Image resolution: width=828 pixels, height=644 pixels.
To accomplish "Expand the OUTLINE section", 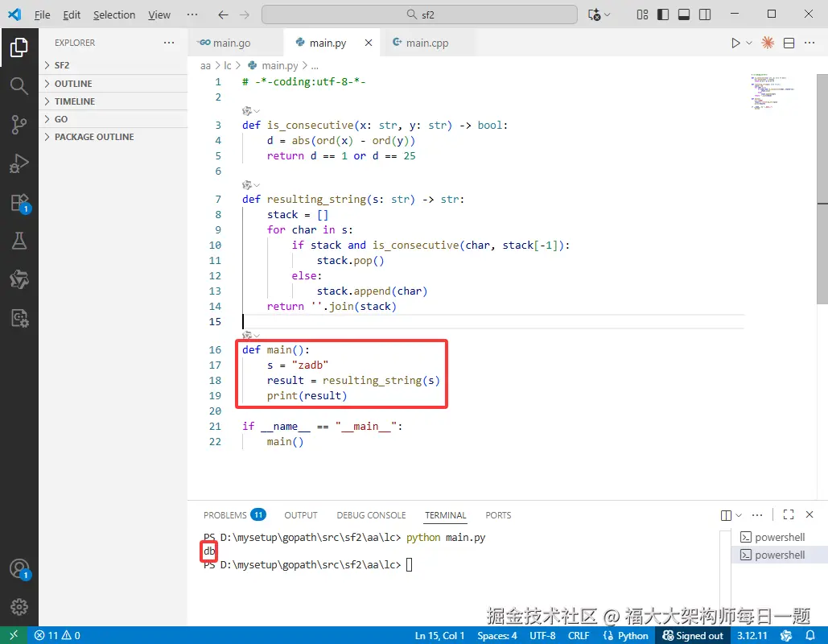I will coord(113,84).
